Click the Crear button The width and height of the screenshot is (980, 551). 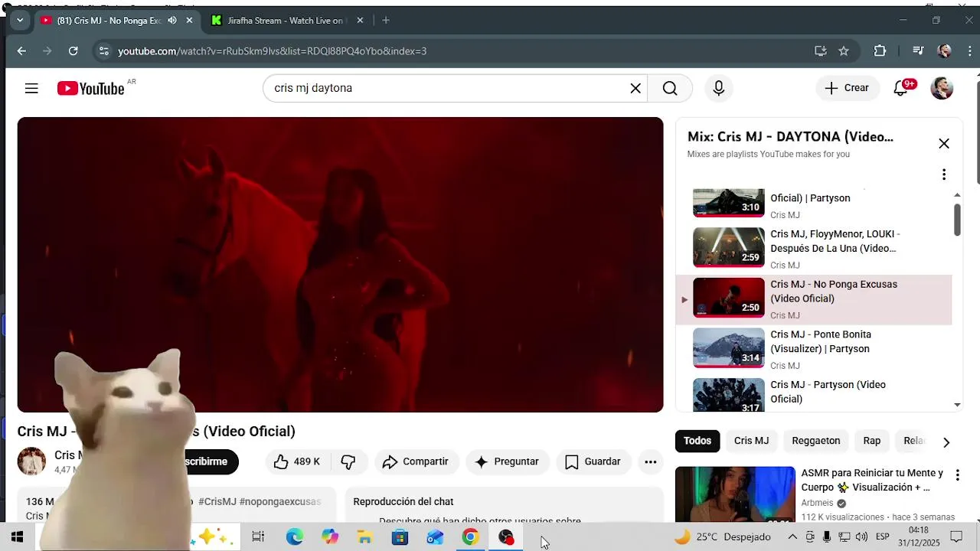point(847,88)
